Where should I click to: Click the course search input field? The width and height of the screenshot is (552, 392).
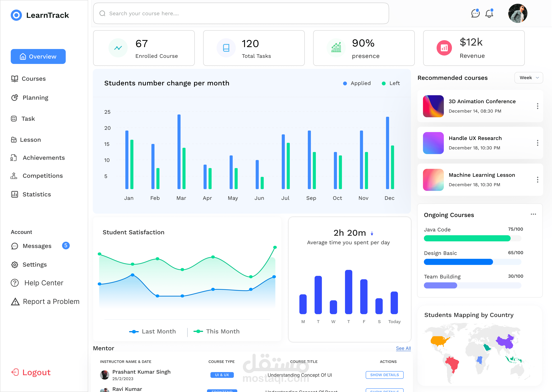tap(241, 13)
